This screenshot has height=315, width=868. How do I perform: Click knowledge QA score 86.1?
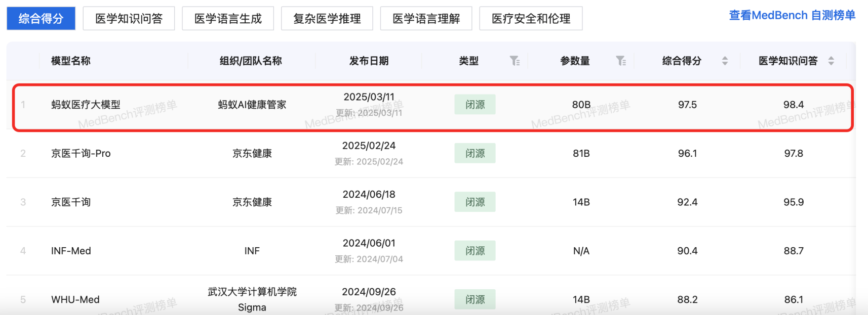794,299
